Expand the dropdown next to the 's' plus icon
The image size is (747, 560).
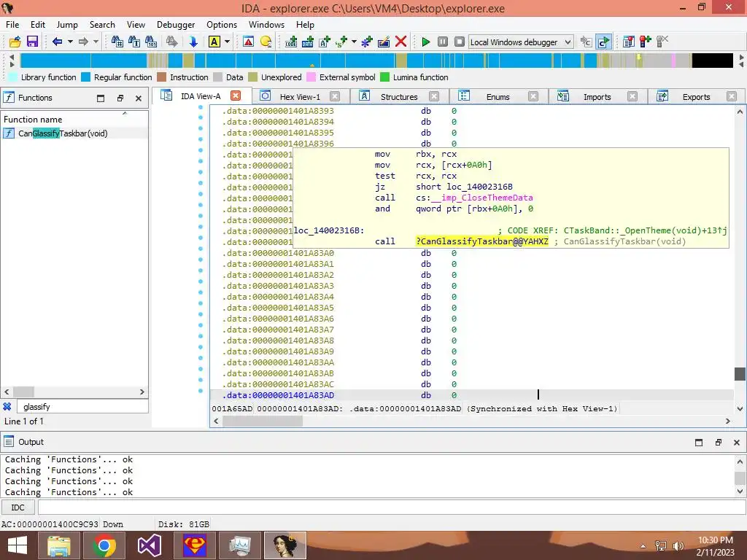pos(354,42)
